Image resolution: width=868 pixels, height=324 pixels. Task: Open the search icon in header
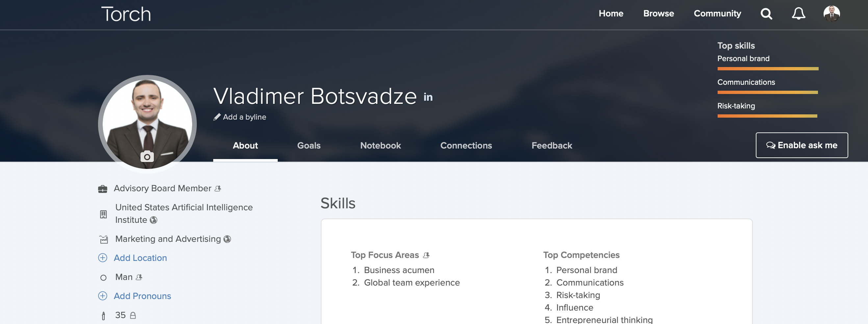tap(766, 14)
